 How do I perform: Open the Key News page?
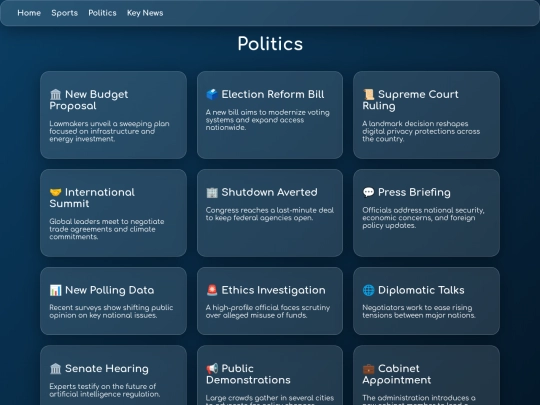tap(145, 13)
